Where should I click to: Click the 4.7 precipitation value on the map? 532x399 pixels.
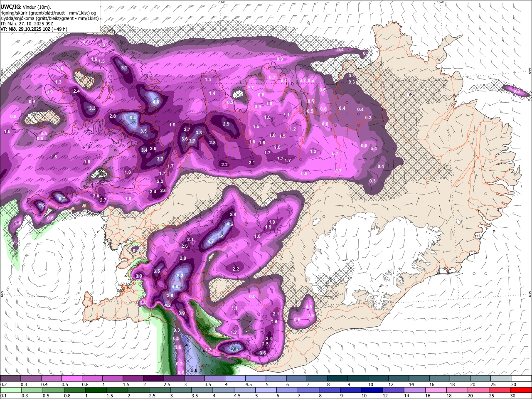[x=210, y=241]
